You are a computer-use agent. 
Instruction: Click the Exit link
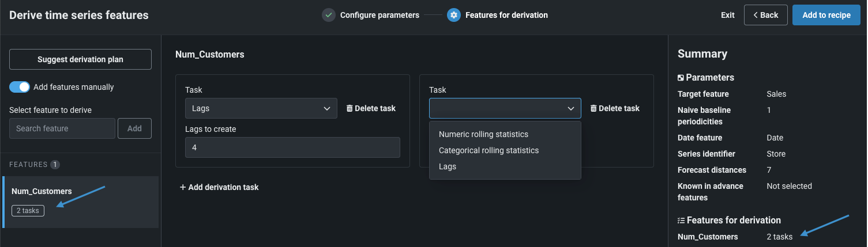(728, 15)
